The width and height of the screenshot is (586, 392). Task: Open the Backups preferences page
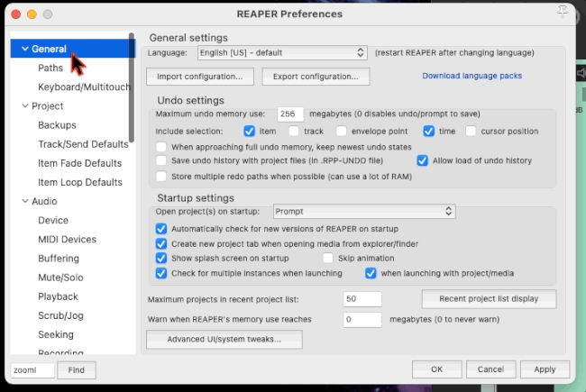click(57, 125)
